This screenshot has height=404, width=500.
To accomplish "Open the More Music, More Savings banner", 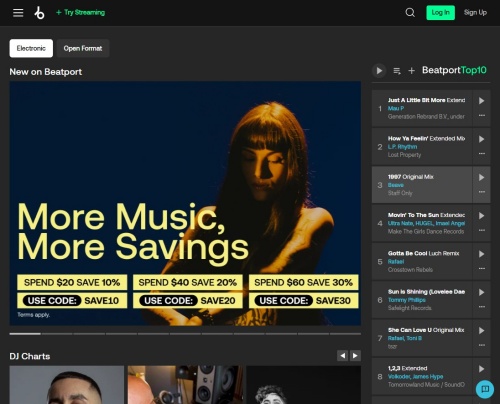I will [185, 203].
